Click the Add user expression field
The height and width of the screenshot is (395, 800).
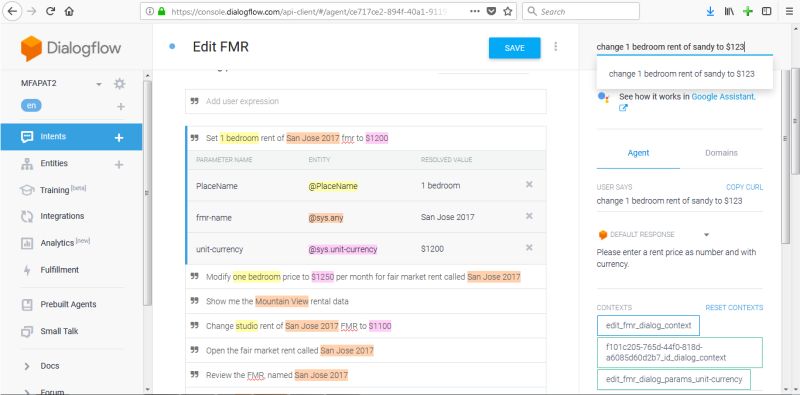click(x=366, y=101)
